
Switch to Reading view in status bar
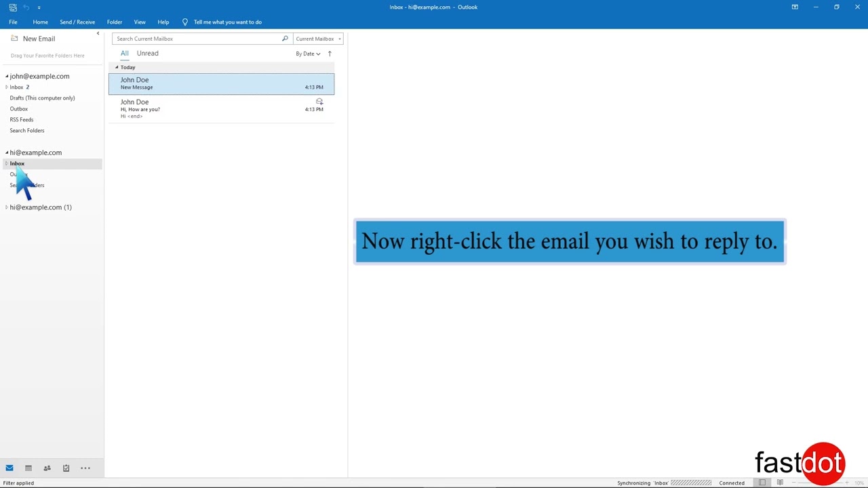(x=780, y=483)
